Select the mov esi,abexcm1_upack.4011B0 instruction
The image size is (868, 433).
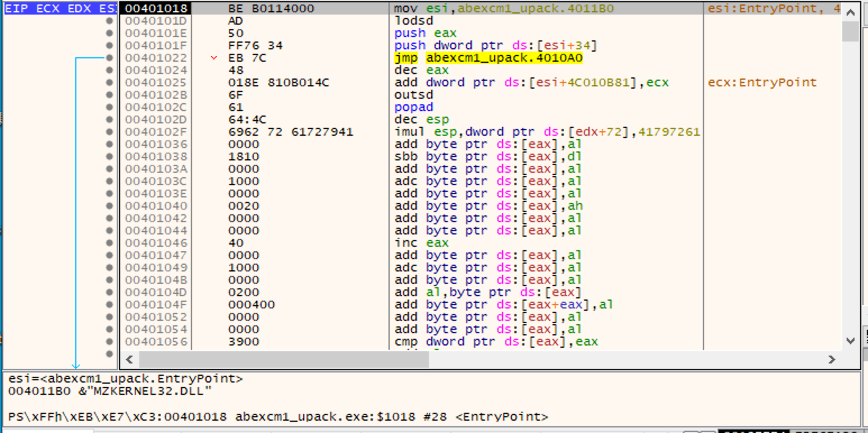[x=504, y=8]
